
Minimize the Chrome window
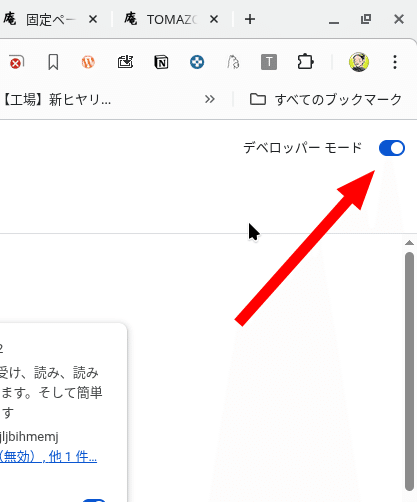334,22
